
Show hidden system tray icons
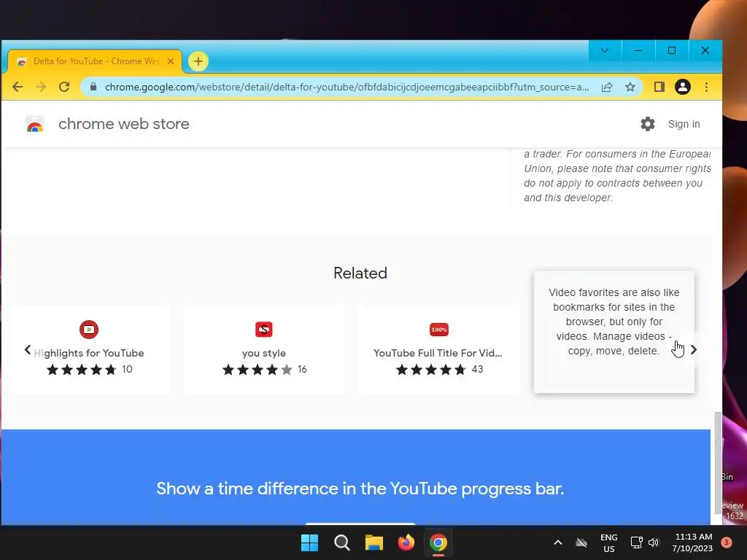[x=558, y=542]
